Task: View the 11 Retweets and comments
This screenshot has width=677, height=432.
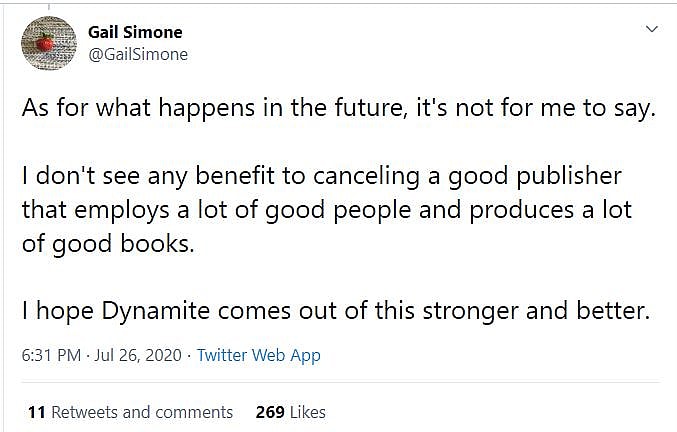Action: pos(130,412)
